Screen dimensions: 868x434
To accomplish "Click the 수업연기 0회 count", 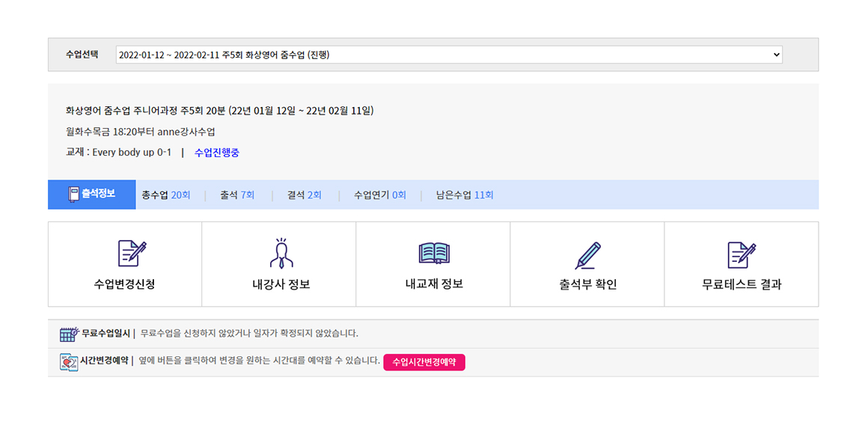I will (x=380, y=195).
